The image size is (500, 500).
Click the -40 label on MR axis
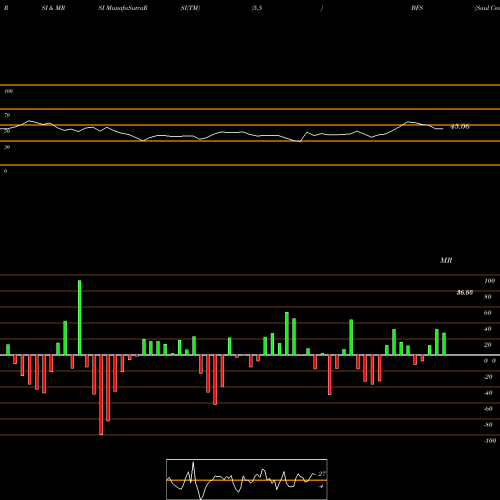click(x=488, y=393)
